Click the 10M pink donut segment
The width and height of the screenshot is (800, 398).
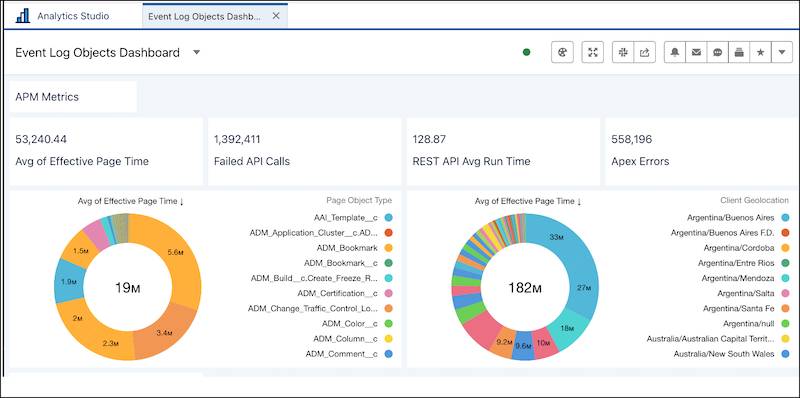coord(542,342)
